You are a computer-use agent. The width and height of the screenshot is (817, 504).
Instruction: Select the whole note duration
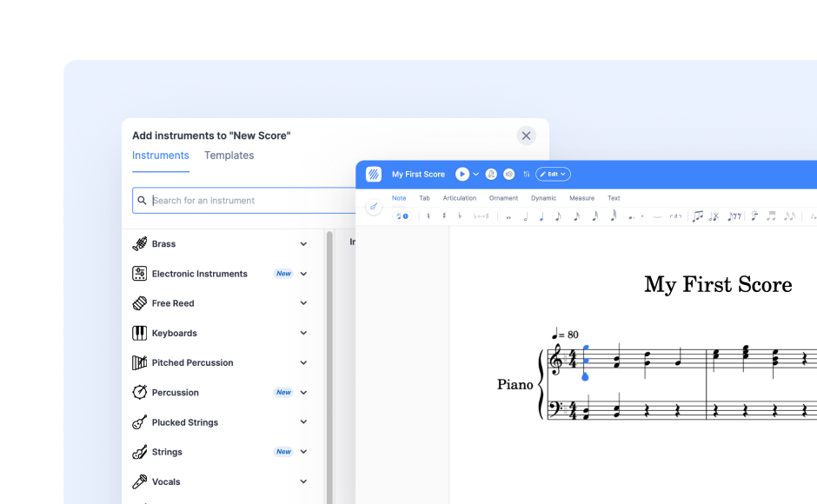click(508, 216)
